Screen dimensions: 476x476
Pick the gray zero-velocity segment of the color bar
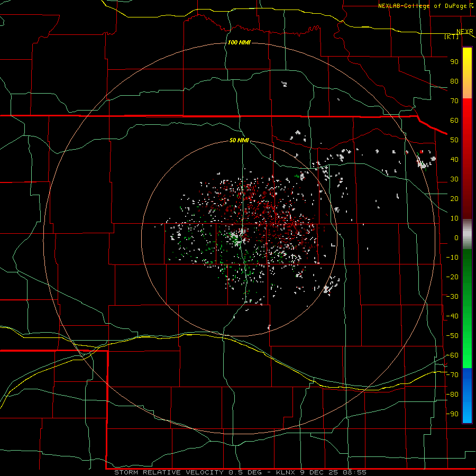click(x=467, y=234)
